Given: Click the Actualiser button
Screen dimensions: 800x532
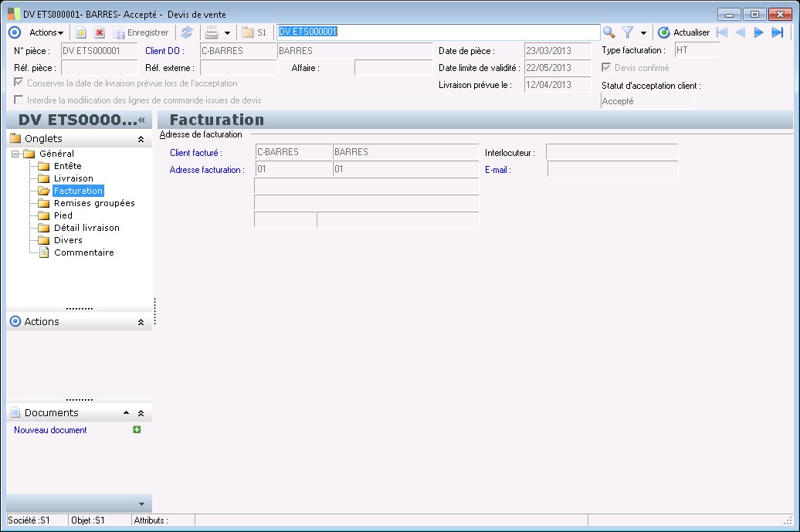Looking at the screenshot, I should (683, 32).
